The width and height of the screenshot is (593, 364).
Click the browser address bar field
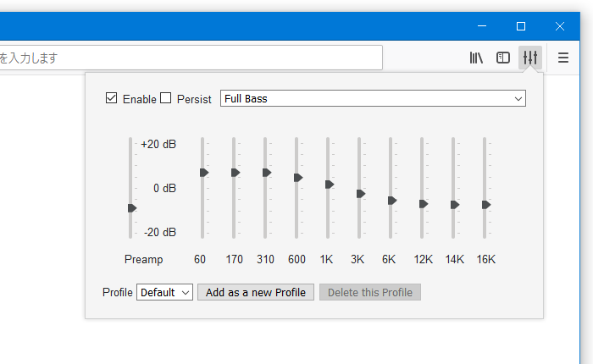[191, 58]
